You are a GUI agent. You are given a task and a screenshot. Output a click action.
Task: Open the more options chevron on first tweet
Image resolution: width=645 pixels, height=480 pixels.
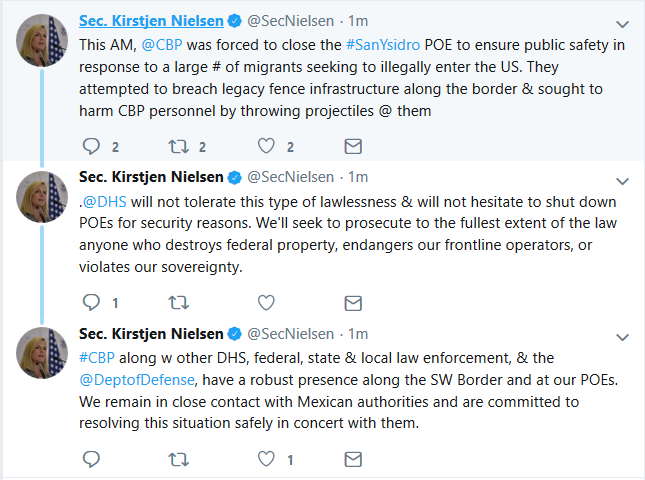coord(623,22)
